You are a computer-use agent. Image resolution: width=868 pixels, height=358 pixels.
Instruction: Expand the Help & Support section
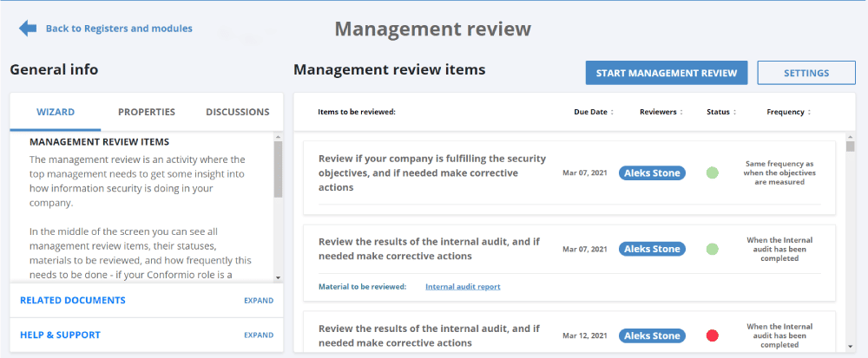[259, 335]
